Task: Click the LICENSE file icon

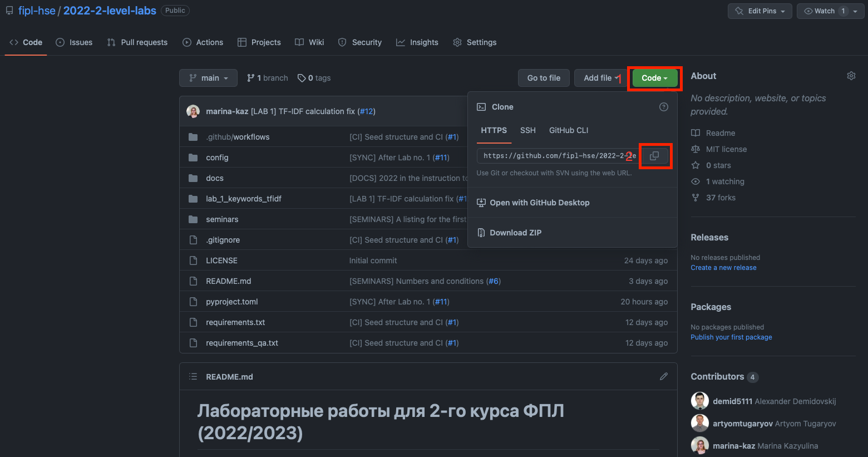Action: click(193, 261)
